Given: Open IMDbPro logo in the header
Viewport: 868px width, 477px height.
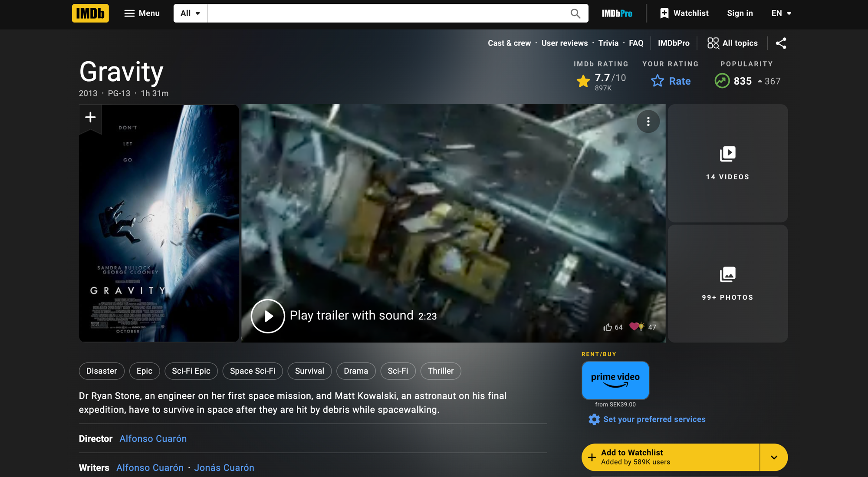Looking at the screenshot, I should coord(617,13).
